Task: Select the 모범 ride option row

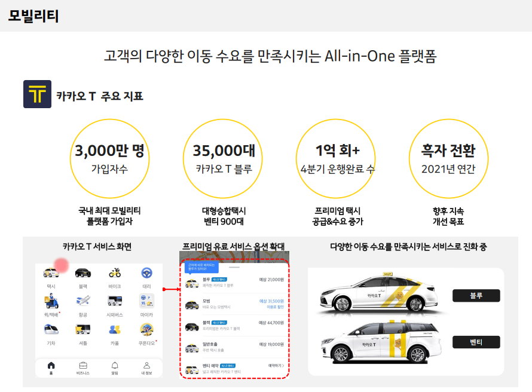Action: pyautogui.click(x=234, y=304)
